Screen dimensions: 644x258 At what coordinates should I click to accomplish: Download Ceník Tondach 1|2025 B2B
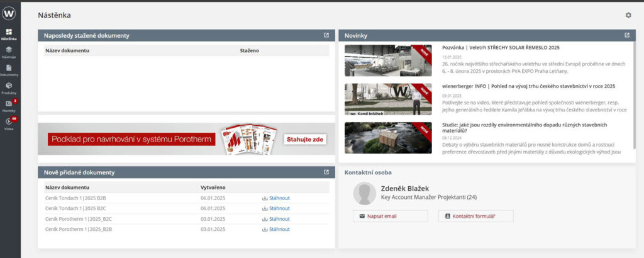coord(276,198)
